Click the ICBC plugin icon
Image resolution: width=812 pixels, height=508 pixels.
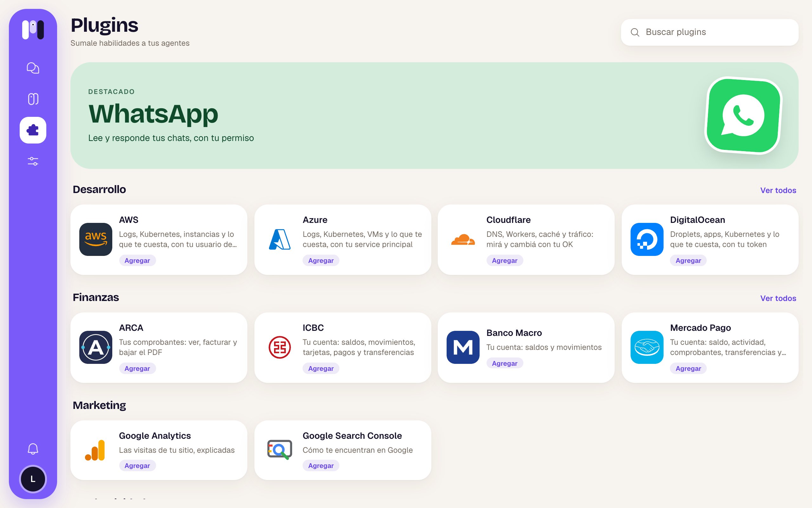point(279,347)
